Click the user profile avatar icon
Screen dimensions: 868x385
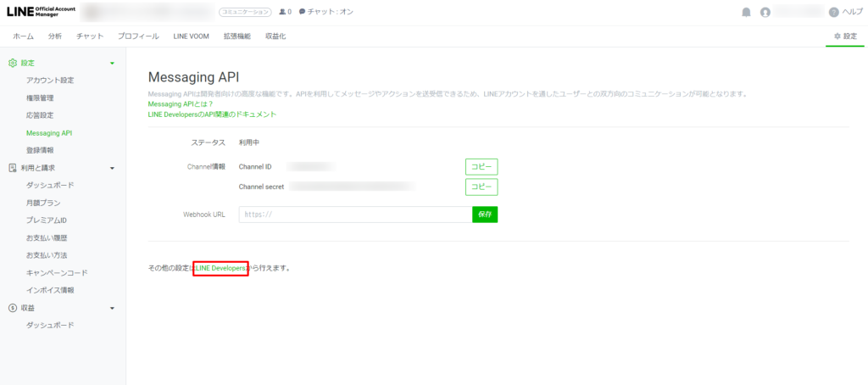coord(765,12)
